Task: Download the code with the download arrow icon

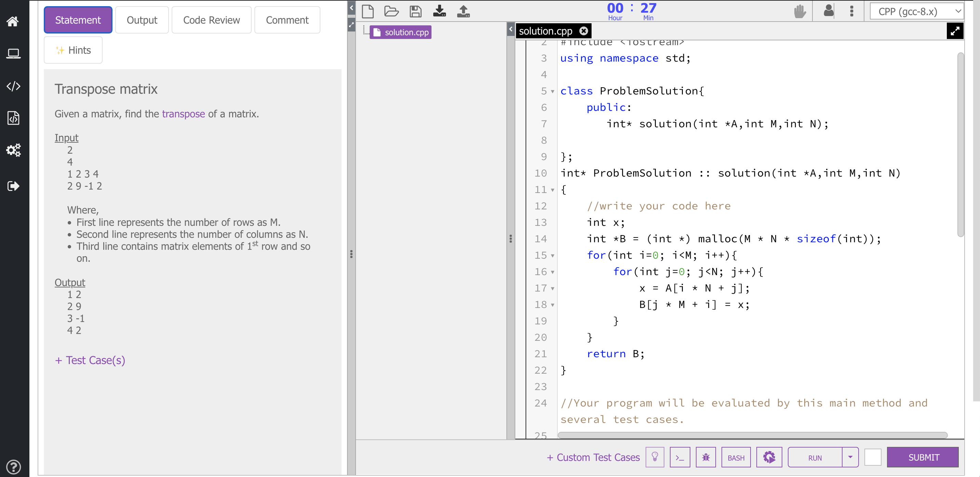Action: coord(439,11)
